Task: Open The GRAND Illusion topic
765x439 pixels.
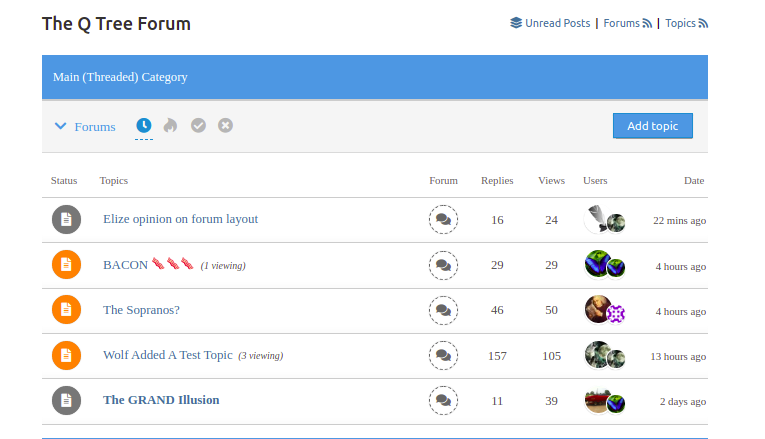Action: 161,400
